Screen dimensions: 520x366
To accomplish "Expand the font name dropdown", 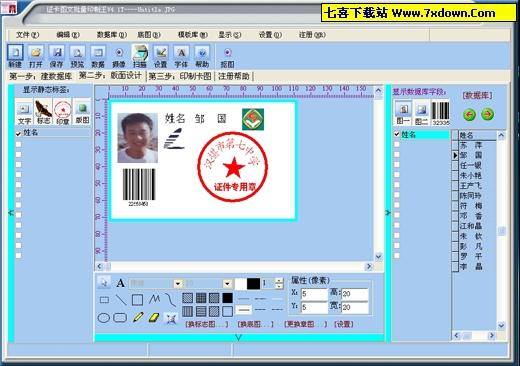I will point(178,284).
